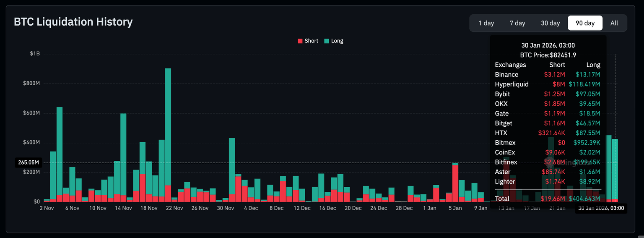
Task: Click the BTC Liquidation History title
Action: click(x=73, y=22)
